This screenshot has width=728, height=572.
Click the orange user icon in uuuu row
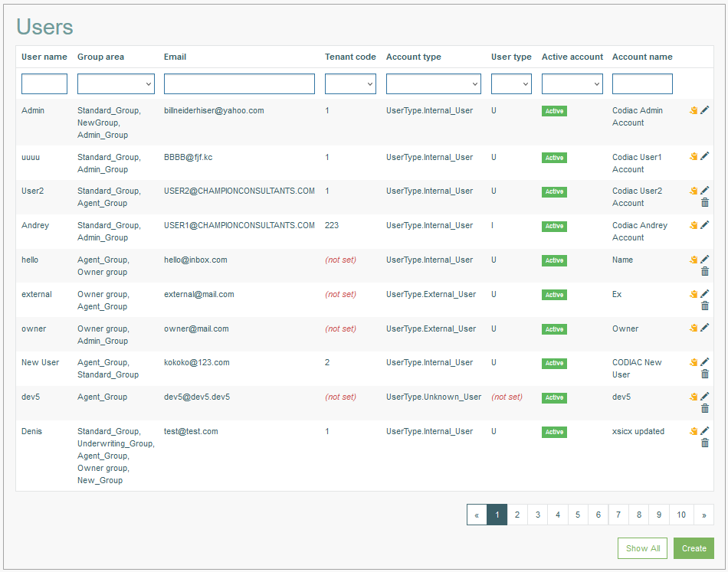(x=694, y=156)
